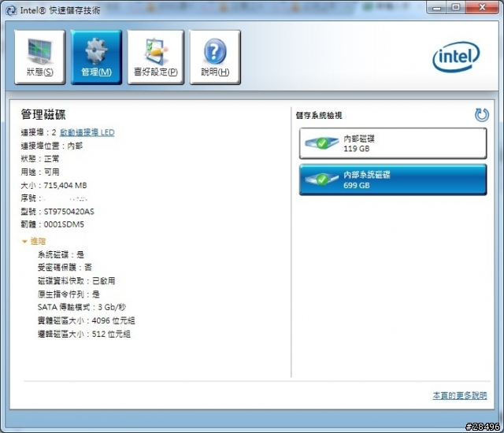Click the 512 位元組 logical sector row

(x=84, y=334)
